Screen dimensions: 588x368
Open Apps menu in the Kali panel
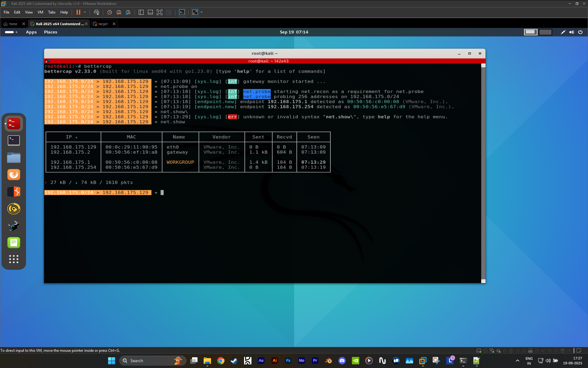coord(31,32)
